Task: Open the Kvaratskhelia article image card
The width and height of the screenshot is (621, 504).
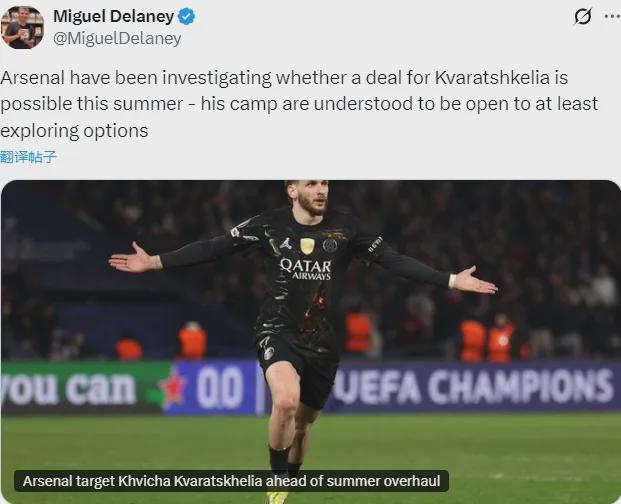Action: pos(310,342)
